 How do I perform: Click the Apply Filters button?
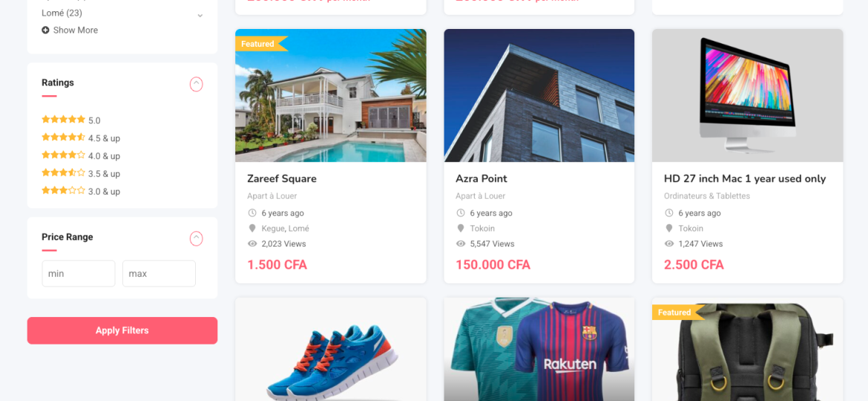122,330
